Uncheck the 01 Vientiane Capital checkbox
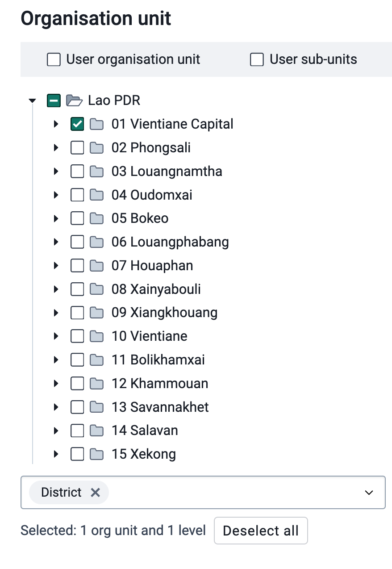392x569 pixels. [77, 124]
